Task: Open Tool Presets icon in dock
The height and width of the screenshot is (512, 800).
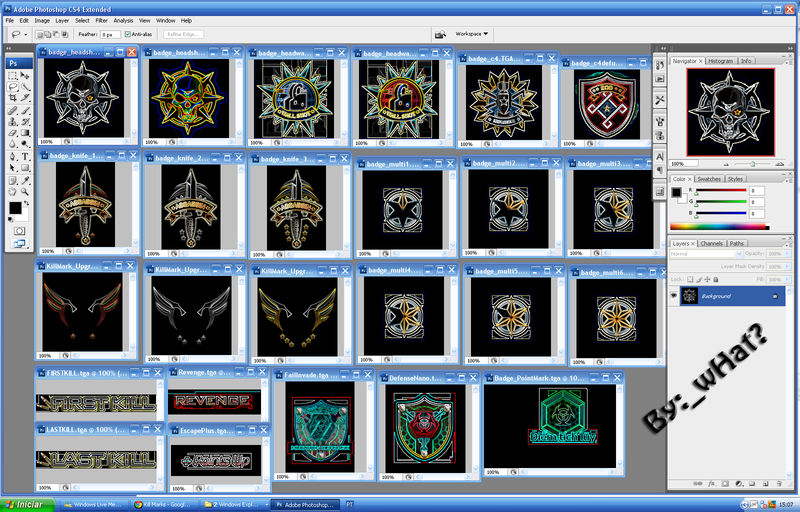Action: (660, 100)
